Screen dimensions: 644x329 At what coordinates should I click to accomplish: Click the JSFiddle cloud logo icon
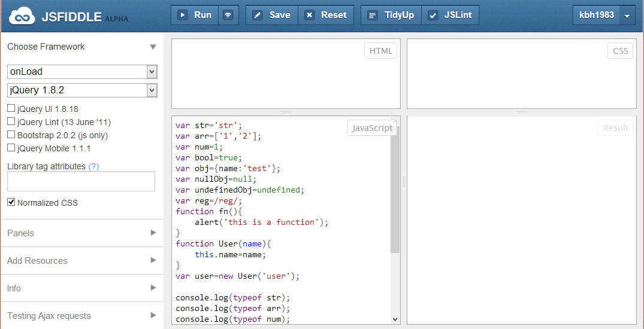coord(22,16)
